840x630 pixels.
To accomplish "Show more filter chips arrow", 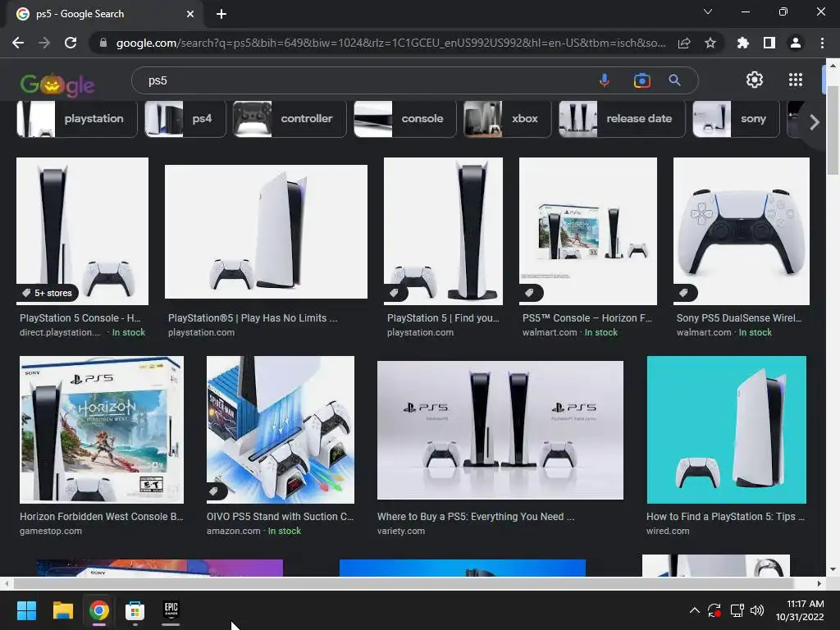I will 815,122.
